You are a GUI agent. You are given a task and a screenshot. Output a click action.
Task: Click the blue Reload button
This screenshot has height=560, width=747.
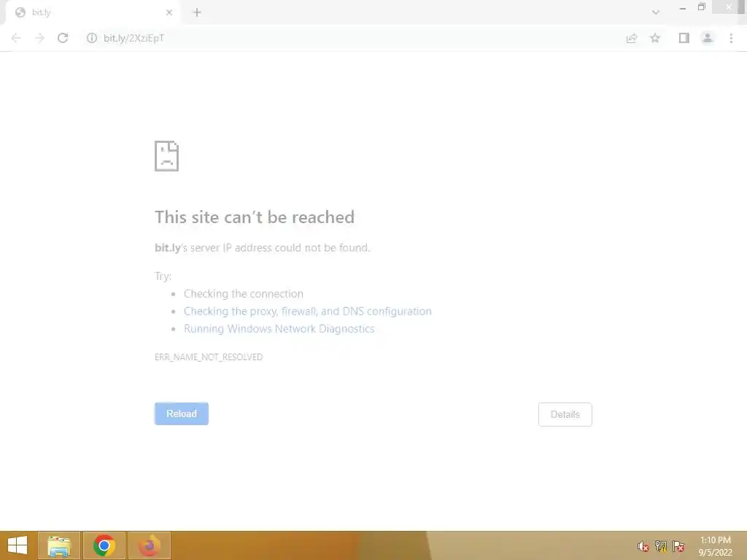[182, 414]
